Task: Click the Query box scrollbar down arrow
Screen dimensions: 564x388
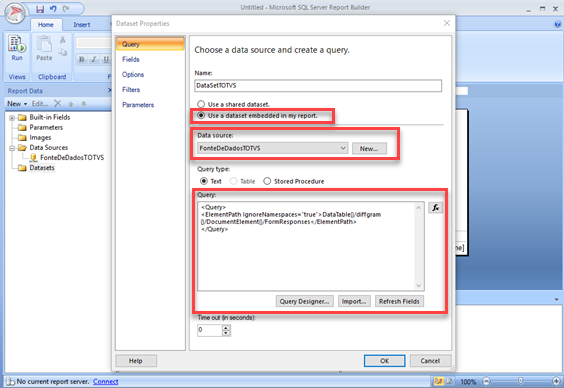Action: click(x=419, y=285)
